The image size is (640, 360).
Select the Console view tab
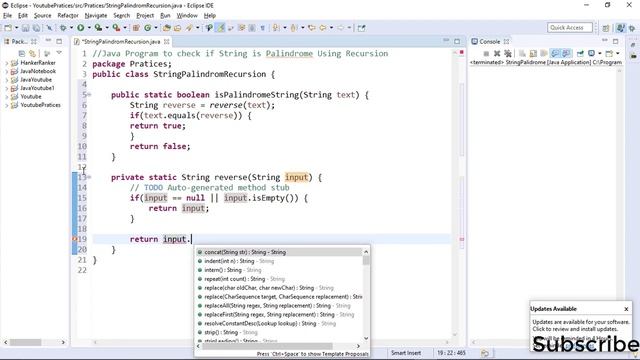pyautogui.click(x=490, y=42)
